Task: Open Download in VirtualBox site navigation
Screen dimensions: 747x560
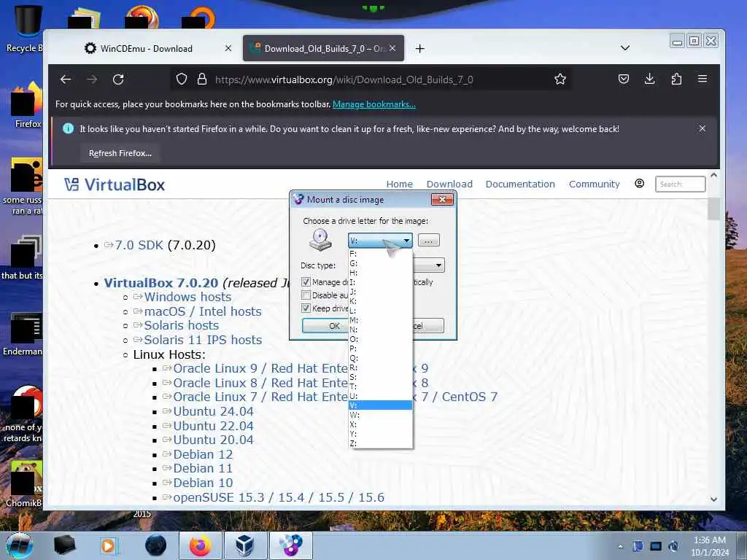Action: point(449,184)
